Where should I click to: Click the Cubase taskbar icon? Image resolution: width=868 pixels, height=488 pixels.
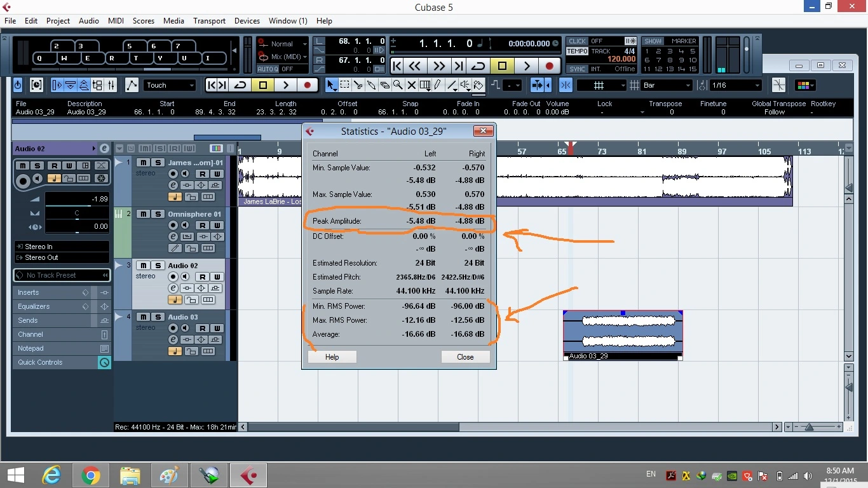click(248, 475)
